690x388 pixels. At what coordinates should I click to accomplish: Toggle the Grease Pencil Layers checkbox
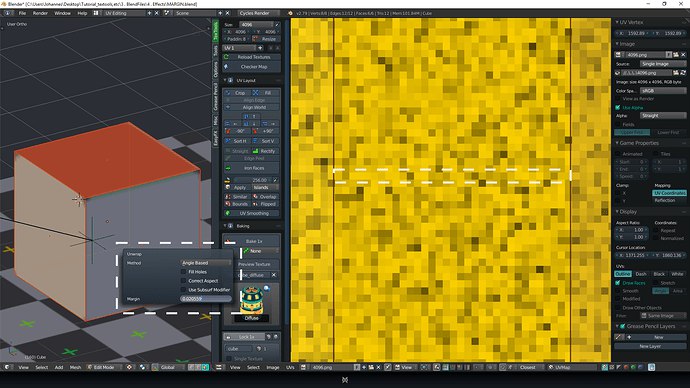623,326
